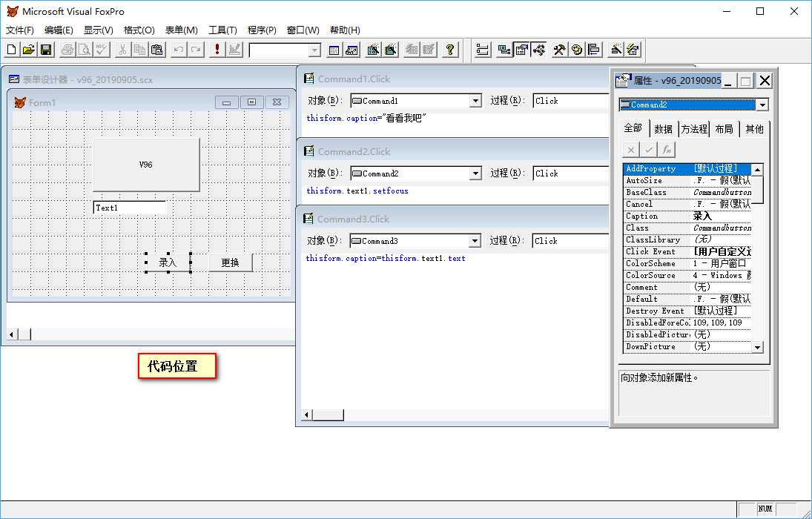Select the 录入 button on Form1
The width and height of the screenshot is (812, 519).
pos(168,262)
